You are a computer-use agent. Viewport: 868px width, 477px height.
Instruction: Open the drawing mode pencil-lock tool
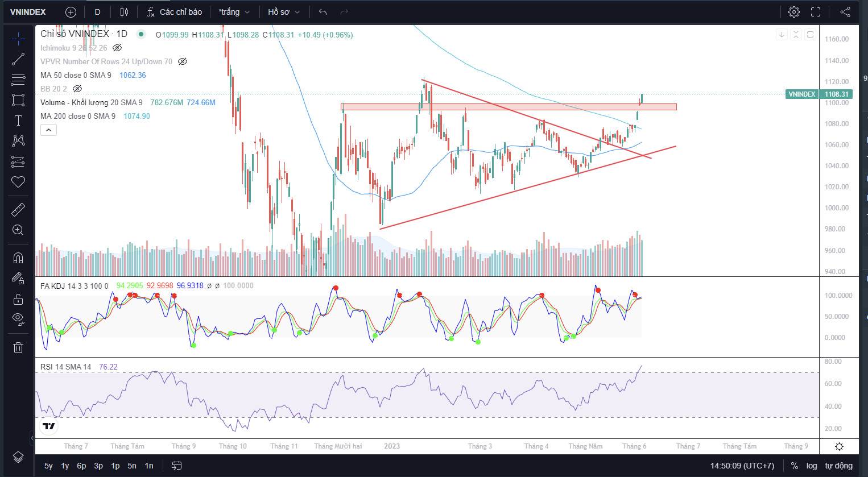pos(18,279)
